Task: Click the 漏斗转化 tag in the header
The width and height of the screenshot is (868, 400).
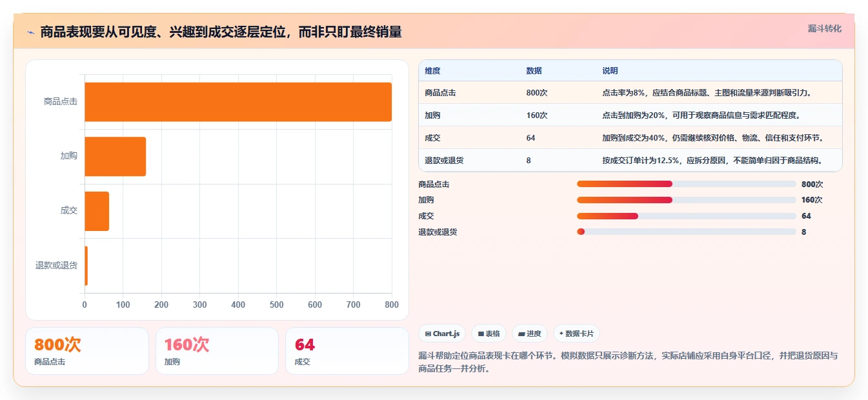Action: pyautogui.click(x=824, y=28)
